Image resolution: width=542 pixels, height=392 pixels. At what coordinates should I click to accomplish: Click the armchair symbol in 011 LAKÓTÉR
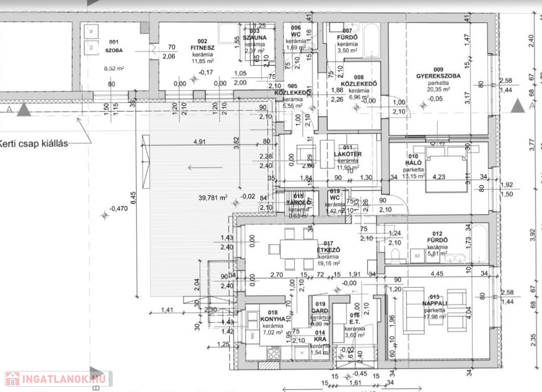tap(304, 155)
